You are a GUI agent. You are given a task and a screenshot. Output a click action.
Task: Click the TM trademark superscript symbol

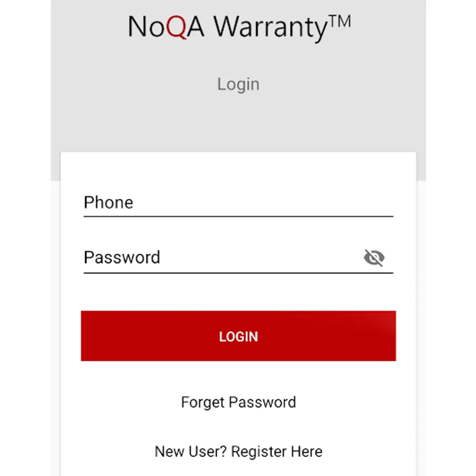pyautogui.click(x=340, y=21)
